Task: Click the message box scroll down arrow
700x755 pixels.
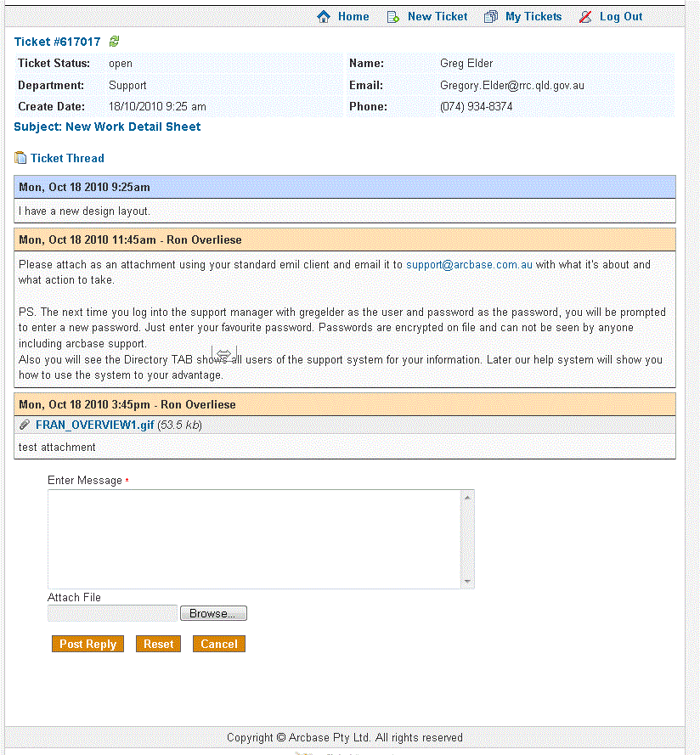Action: point(467,581)
